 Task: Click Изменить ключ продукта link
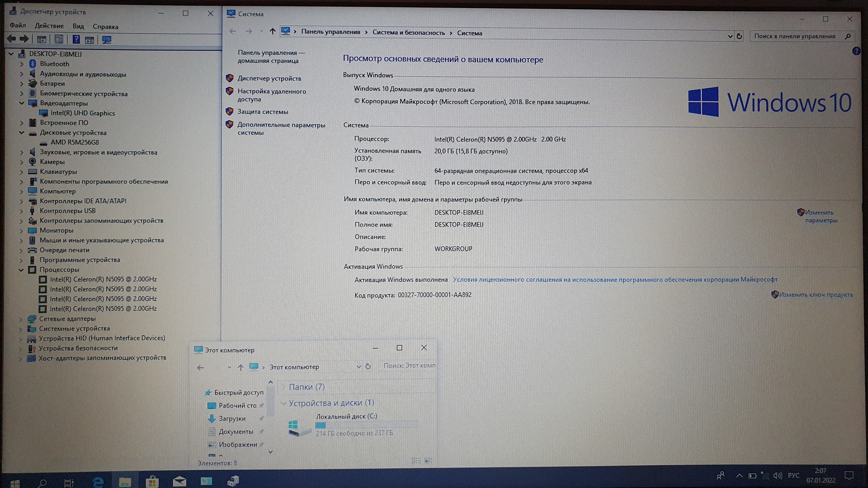point(815,295)
